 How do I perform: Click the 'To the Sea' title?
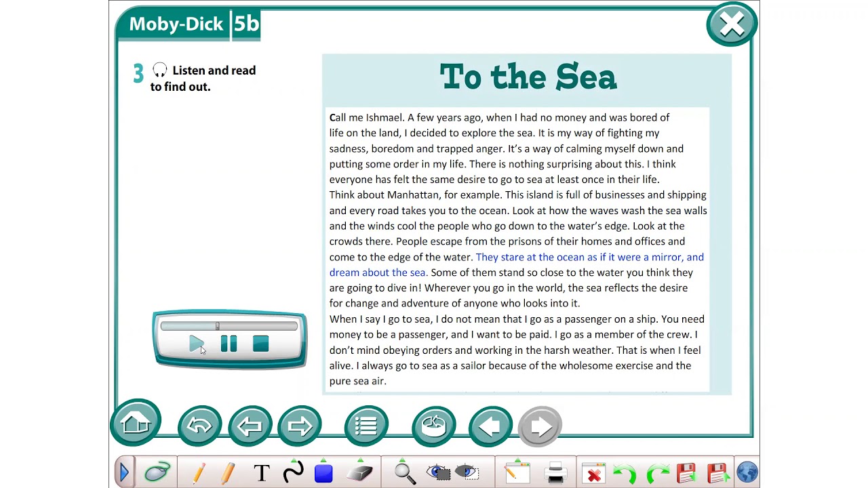pyautogui.click(x=528, y=77)
